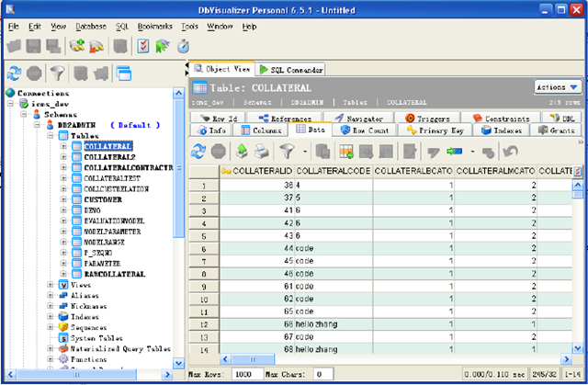Select the RAWCOLLATERAL table in tree
Viewport: 588px width, 385px height.
point(114,274)
